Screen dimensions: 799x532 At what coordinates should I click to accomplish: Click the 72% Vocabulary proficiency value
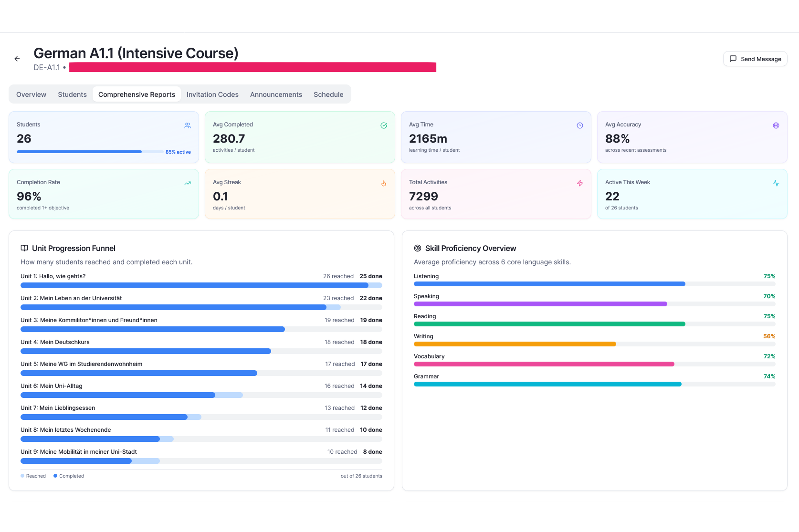click(x=769, y=356)
